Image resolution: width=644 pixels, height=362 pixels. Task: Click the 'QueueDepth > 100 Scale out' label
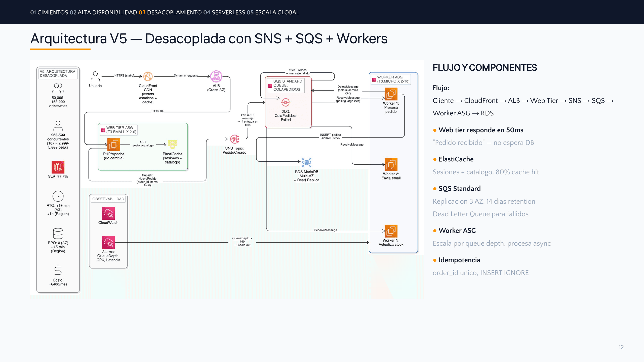click(242, 241)
